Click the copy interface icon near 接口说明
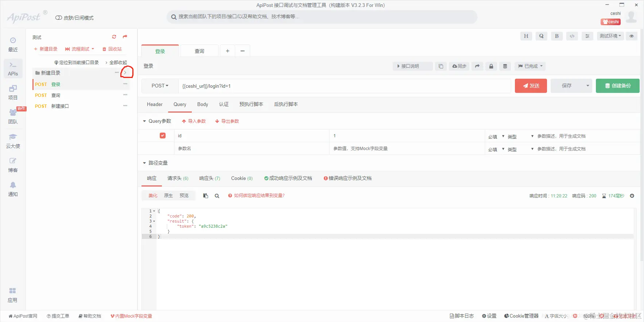 [x=441, y=66]
